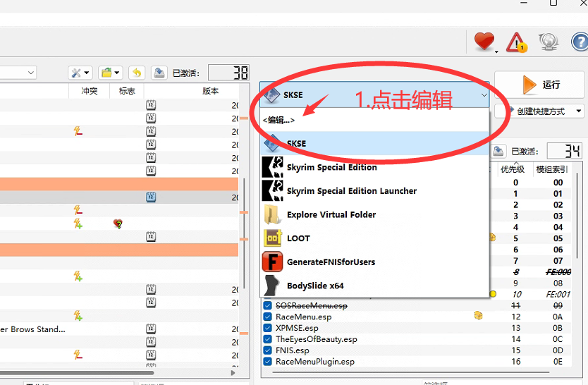The height and width of the screenshot is (385, 588).
Task: Choose Skyrim Special Edition in the list
Action: click(x=374, y=167)
